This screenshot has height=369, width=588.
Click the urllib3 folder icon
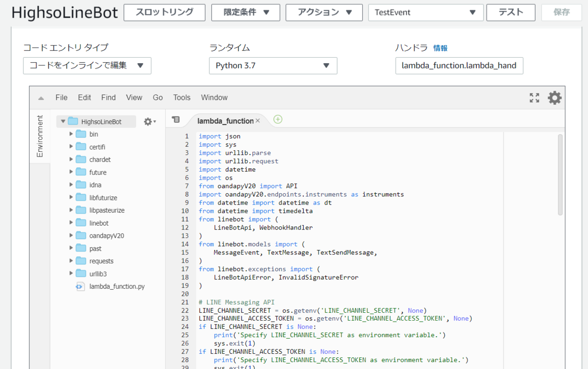tap(81, 274)
